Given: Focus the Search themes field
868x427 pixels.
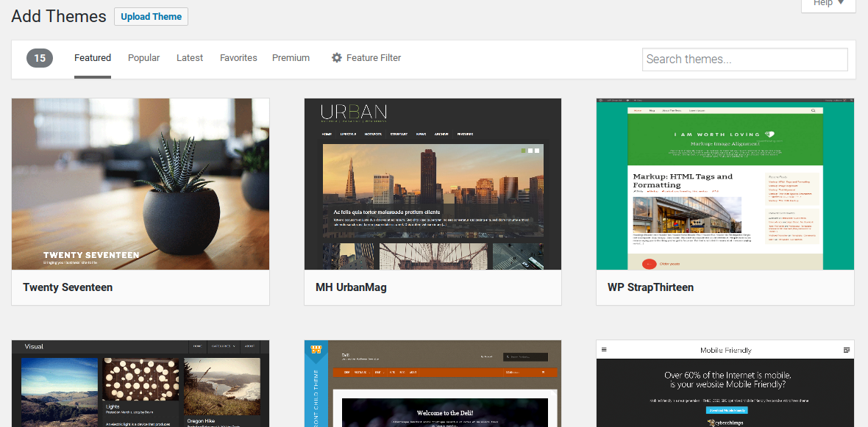Looking at the screenshot, I should click(x=744, y=60).
